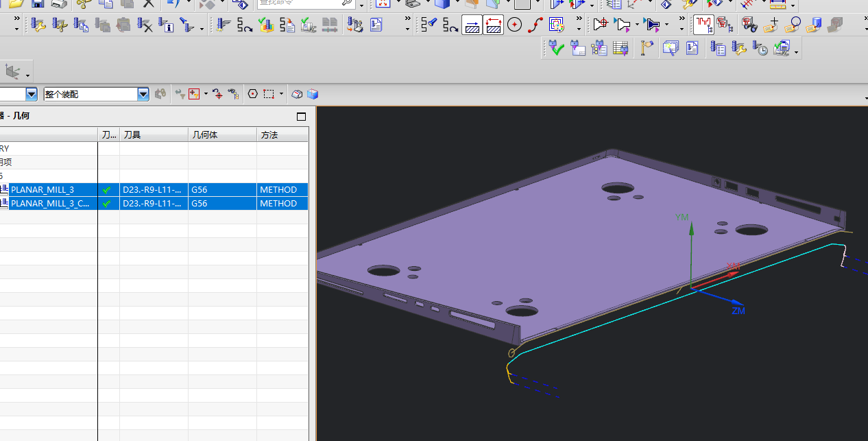The width and height of the screenshot is (868, 441).
Task: Click the operation icon with clock
Action: tap(760, 48)
